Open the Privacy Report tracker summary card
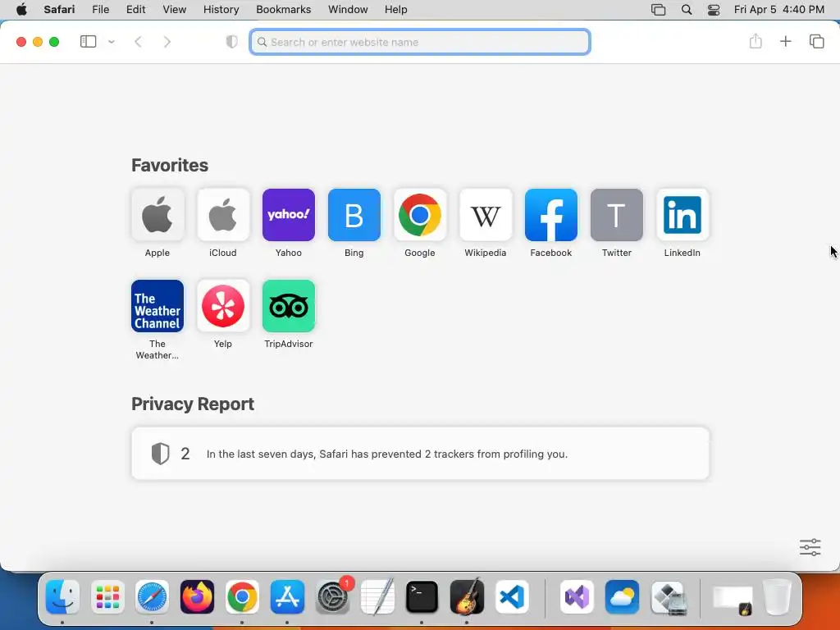840x630 pixels. 420,454
